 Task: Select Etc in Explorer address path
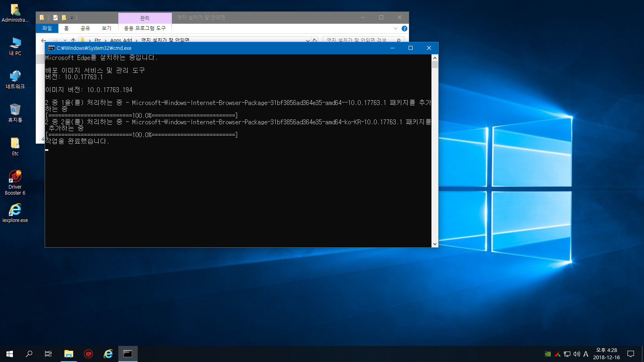[x=98, y=40]
